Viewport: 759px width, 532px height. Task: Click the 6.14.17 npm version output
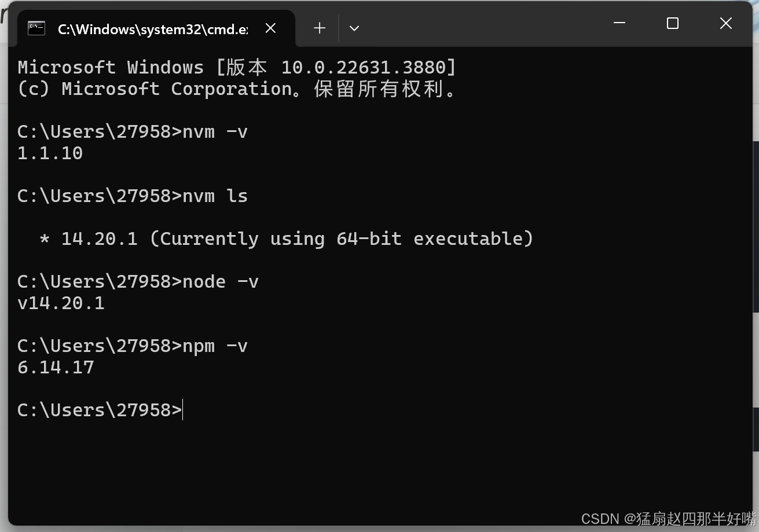(x=56, y=368)
